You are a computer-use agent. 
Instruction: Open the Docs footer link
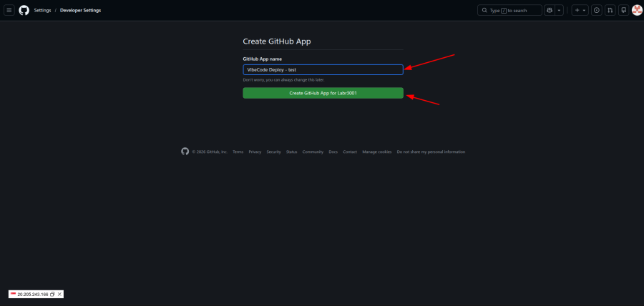333,152
